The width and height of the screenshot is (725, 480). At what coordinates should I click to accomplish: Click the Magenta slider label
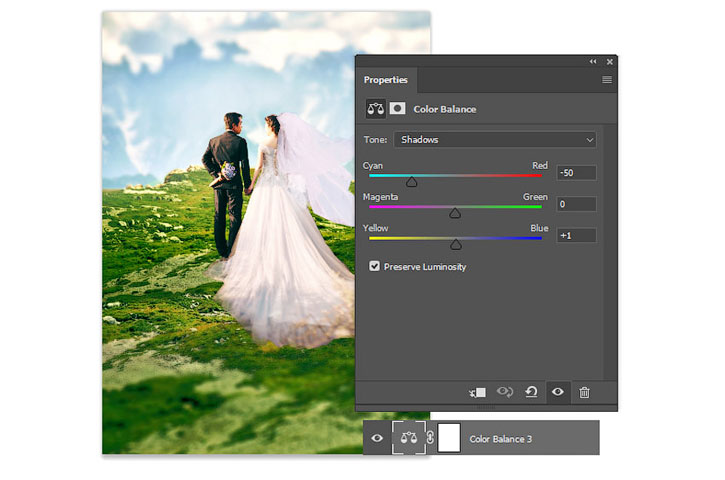(380, 197)
